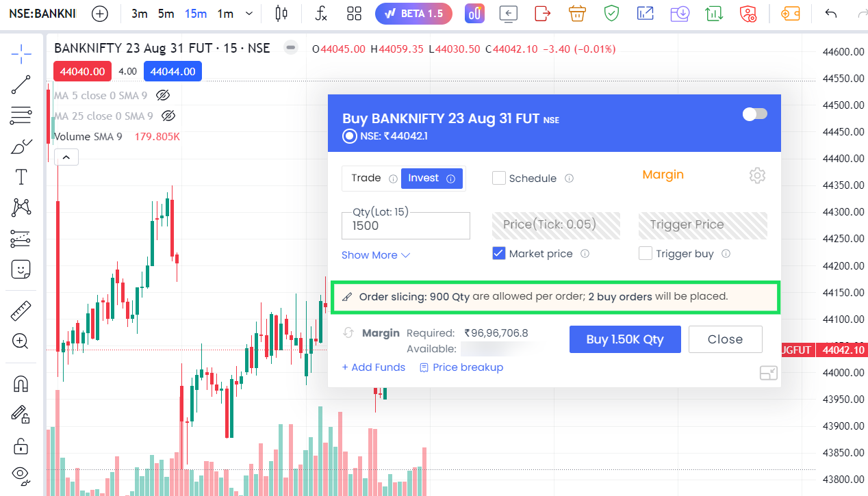Screen dimensions: 868x496
Task: Select the ruler measure tool
Action: point(21,311)
